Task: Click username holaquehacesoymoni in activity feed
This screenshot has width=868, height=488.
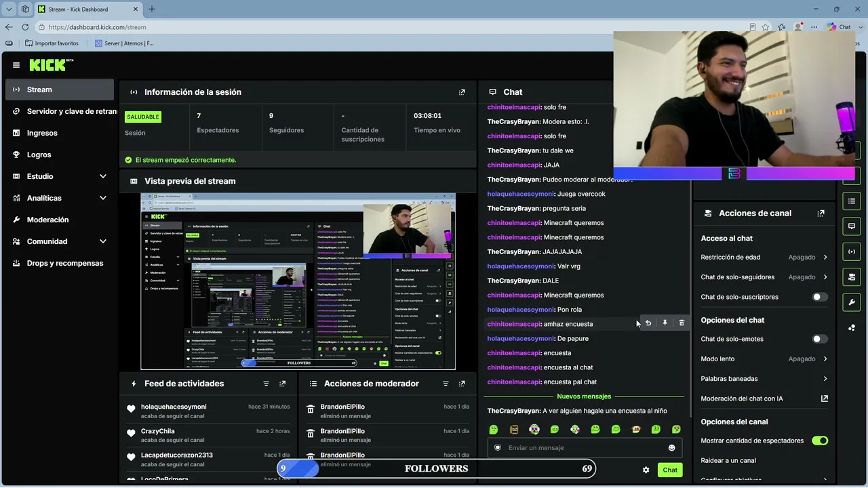Action: pos(174,407)
